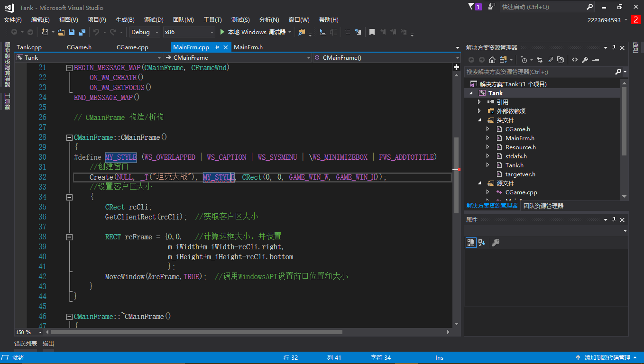Click Home icon in Solution Explorer
Image resolution: width=644 pixels, height=364 pixels.
pyautogui.click(x=492, y=60)
